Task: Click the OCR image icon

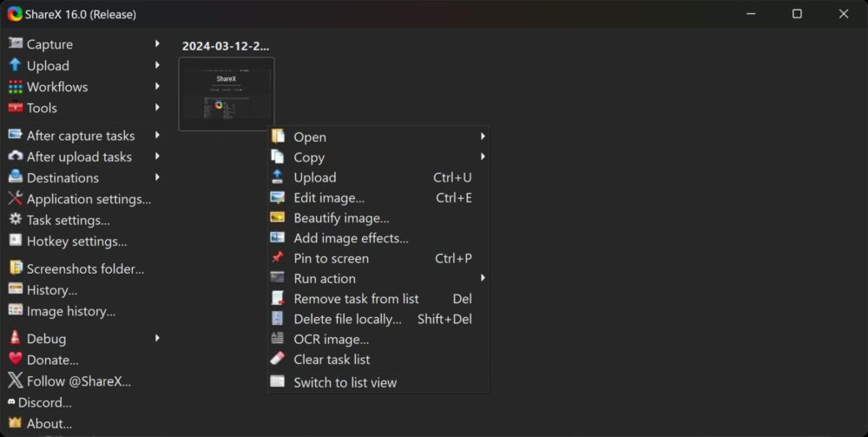Action: pyautogui.click(x=278, y=339)
